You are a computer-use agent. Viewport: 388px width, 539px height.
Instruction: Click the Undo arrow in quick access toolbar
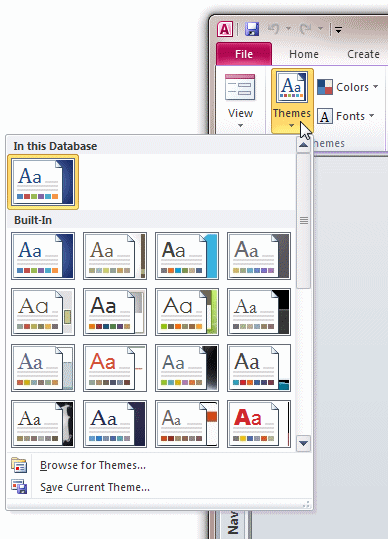[x=274, y=29]
